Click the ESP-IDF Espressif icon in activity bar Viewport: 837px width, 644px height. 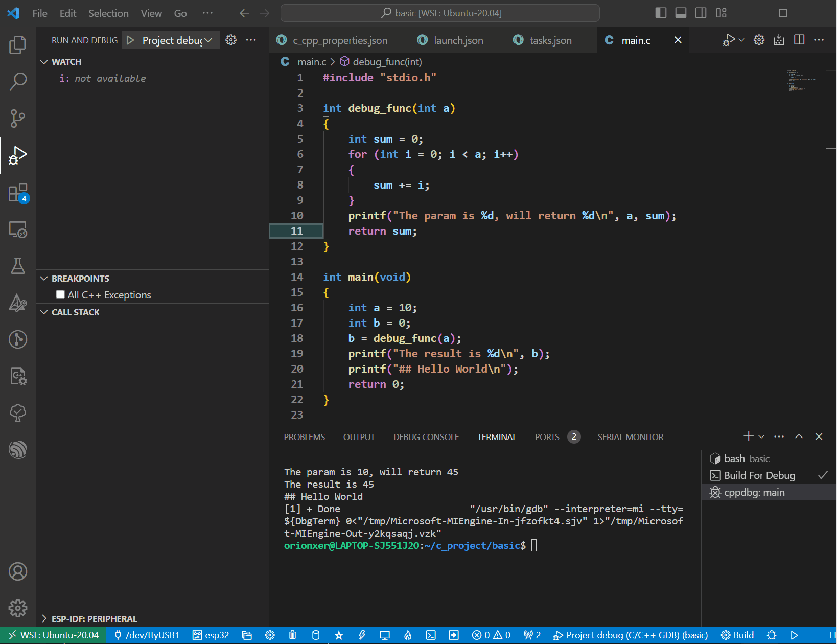point(18,449)
